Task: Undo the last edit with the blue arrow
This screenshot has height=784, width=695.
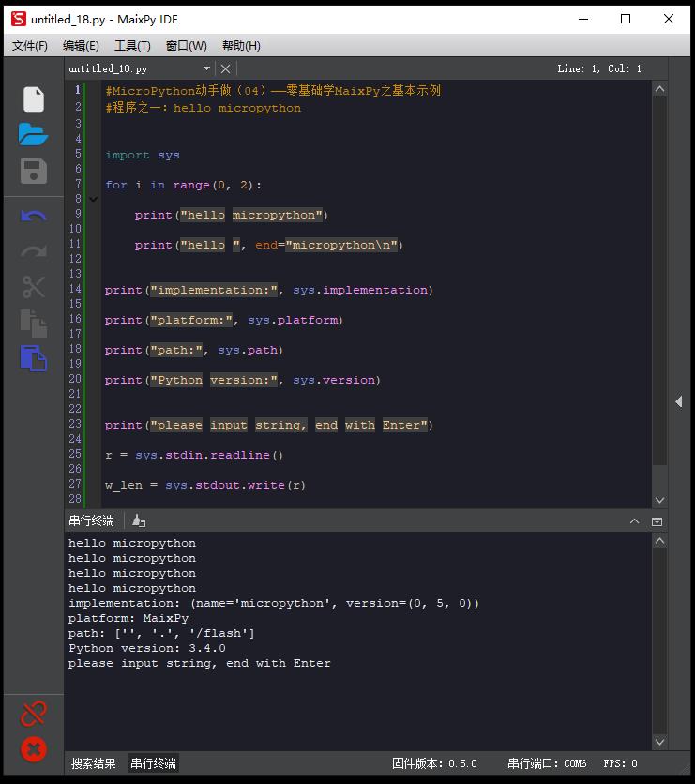Action: (34, 216)
